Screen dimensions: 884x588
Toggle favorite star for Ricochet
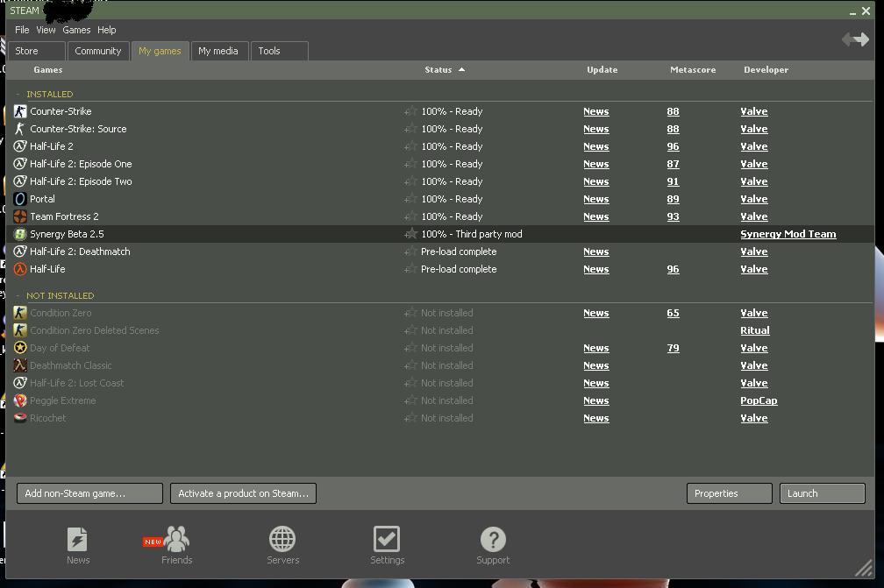coord(411,417)
